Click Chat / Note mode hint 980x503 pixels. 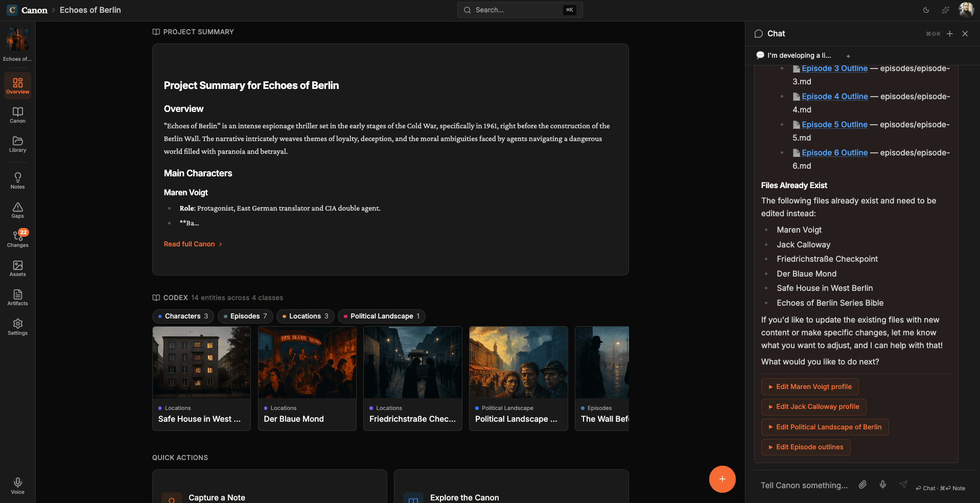point(940,488)
